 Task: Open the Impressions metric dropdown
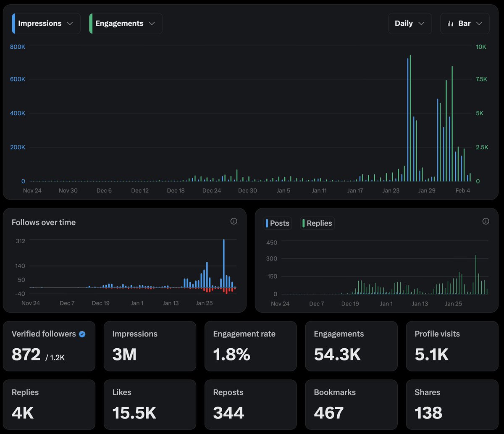[x=70, y=23]
